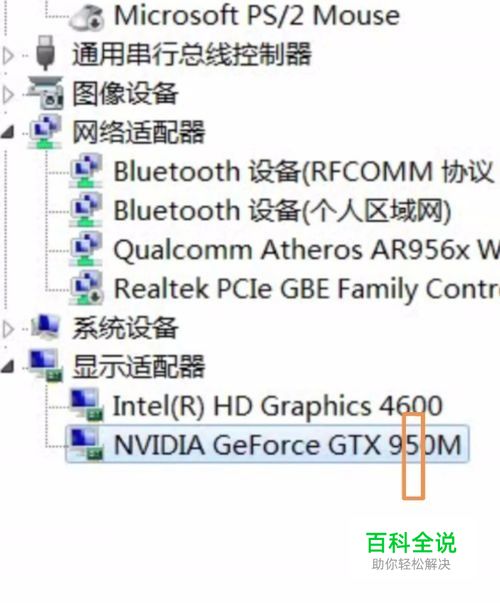Click the imaging devices camera icon
Viewport: 500px width, 603px height.
[45, 93]
